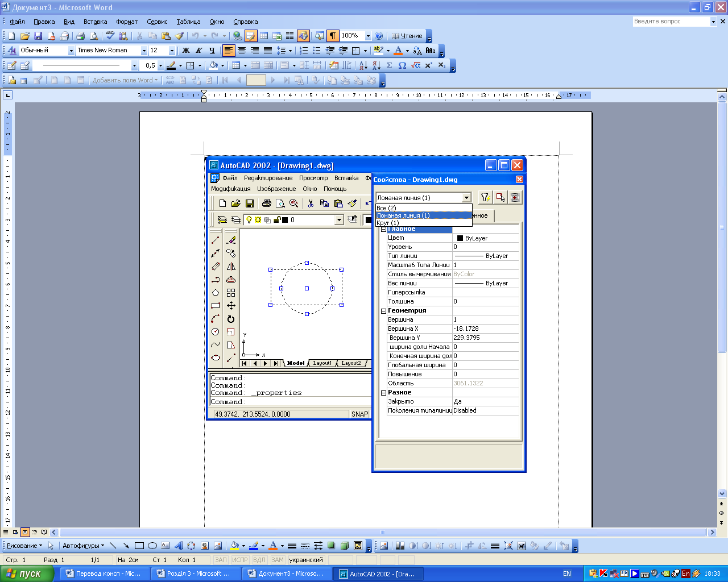The width and height of the screenshot is (728, 582).
Task: Open the Вставка menu
Action: [95, 22]
